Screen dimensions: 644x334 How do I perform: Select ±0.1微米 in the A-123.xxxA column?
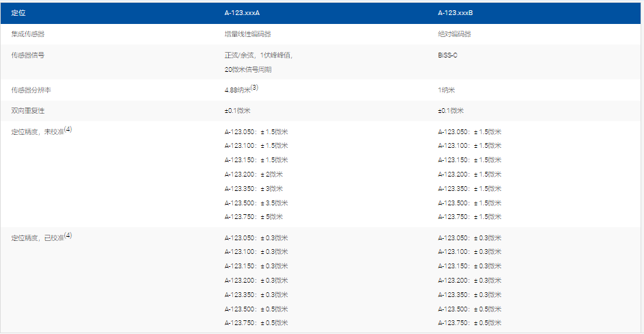tap(237, 111)
